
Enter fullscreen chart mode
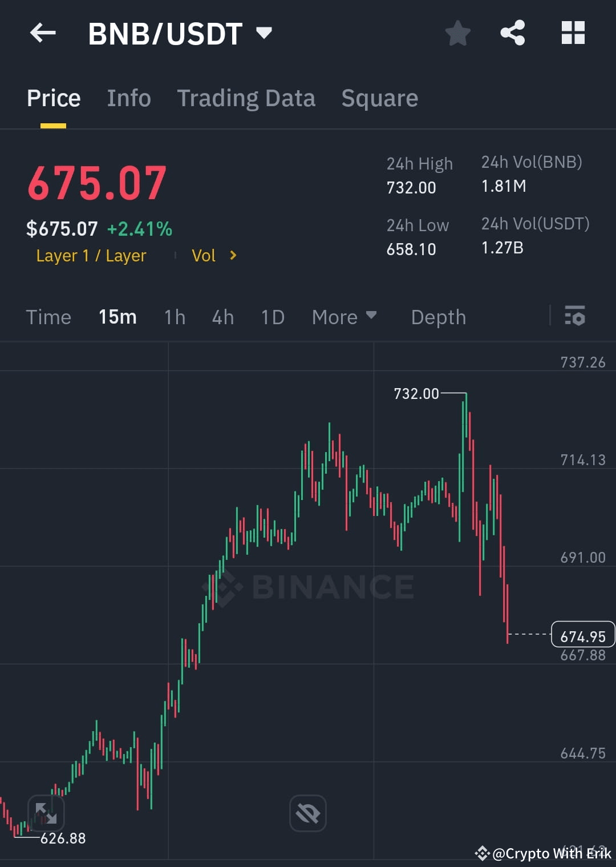(x=47, y=813)
